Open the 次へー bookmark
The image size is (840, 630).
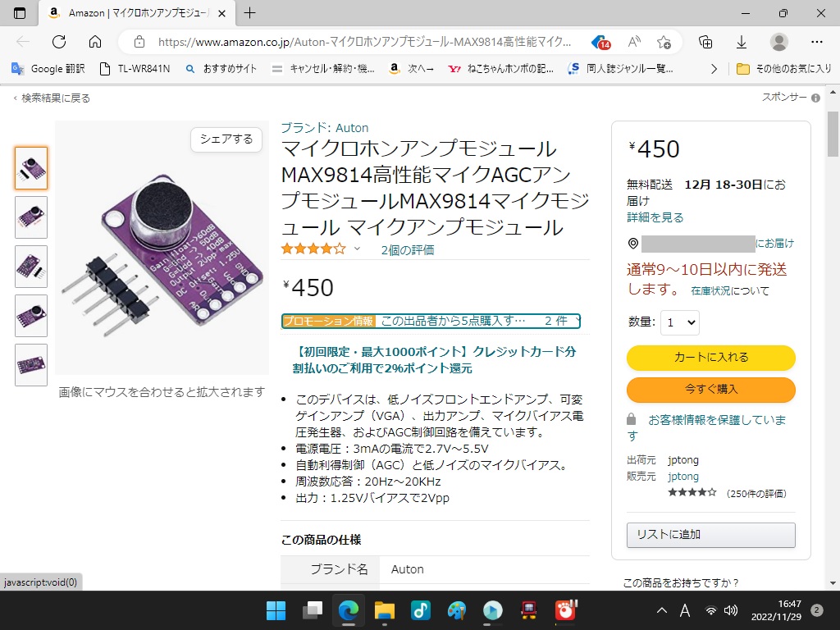pos(411,69)
